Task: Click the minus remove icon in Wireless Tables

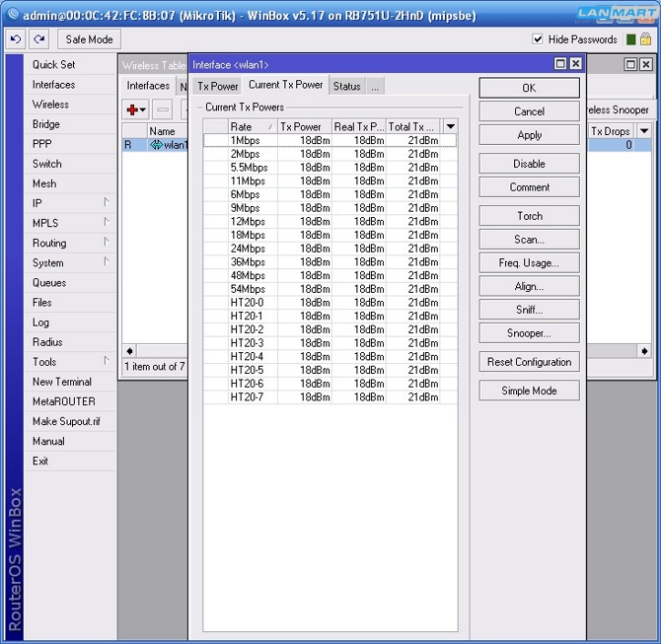Action: click(163, 110)
